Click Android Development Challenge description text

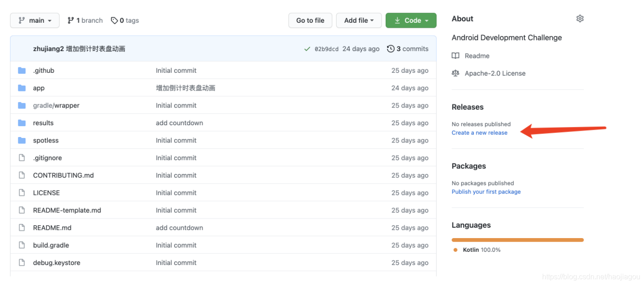pyautogui.click(x=507, y=38)
